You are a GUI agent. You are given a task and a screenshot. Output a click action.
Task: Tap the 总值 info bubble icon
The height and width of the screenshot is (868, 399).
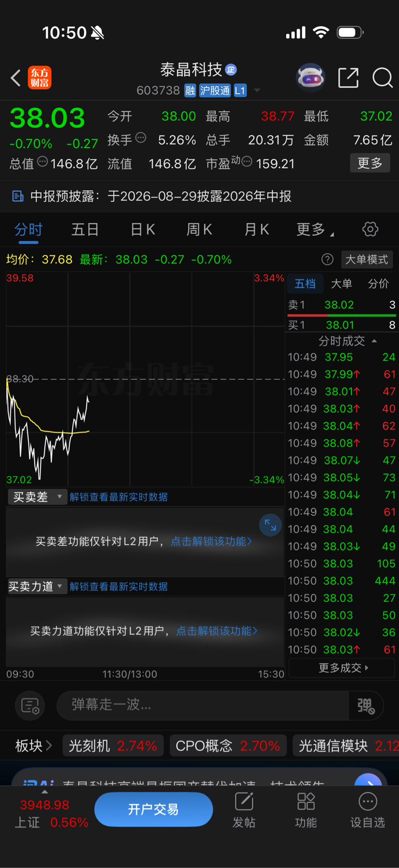point(43,162)
